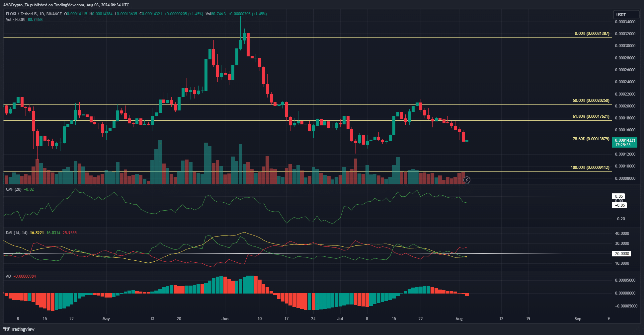Click the 78.60% (0.00013879) Fibonacci label
The width and height of the screenshot is (644, 335).
pos(591,139)
